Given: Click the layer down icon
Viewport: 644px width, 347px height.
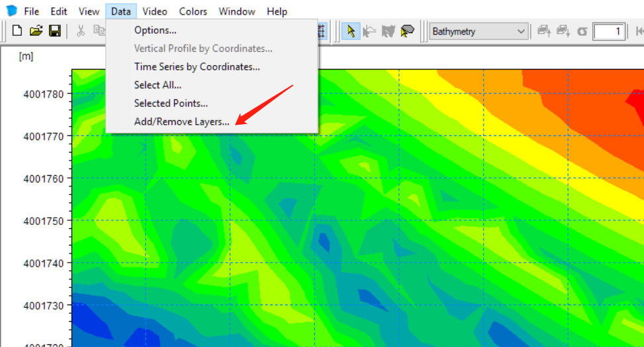Looking at the screenshot, I should 563,31.
